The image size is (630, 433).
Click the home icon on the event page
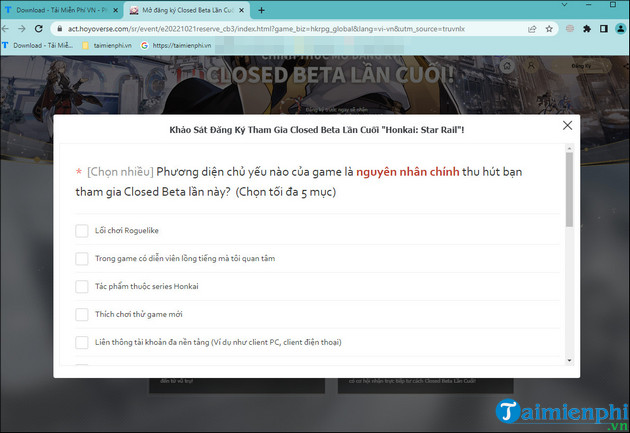pyautogui.click(x=507, y=66)
